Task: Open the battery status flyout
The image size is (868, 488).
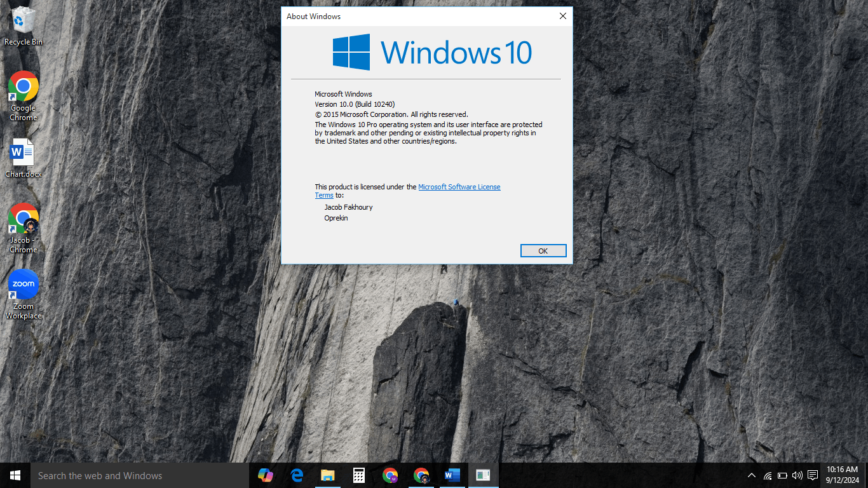Action: tap(782, 475)
